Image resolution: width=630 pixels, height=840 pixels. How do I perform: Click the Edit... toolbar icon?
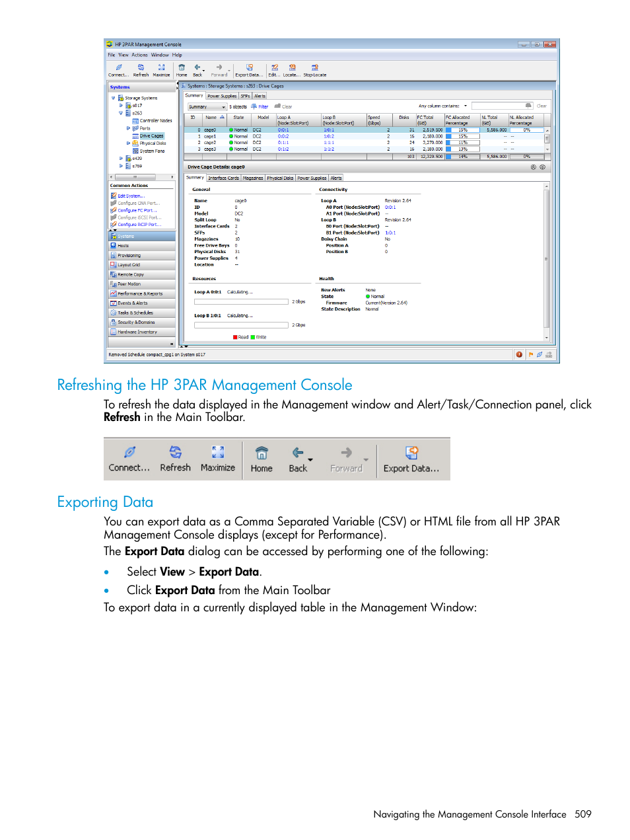coord(275,67)
